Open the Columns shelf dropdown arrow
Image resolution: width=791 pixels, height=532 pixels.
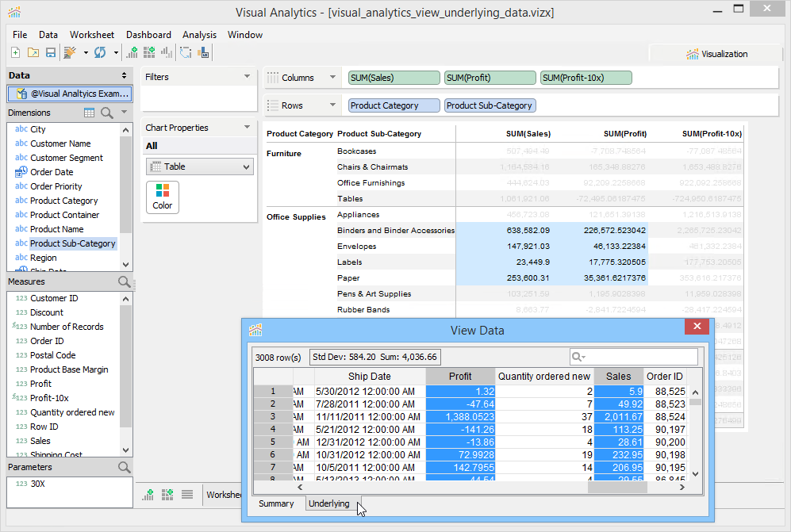click(332, 78)
